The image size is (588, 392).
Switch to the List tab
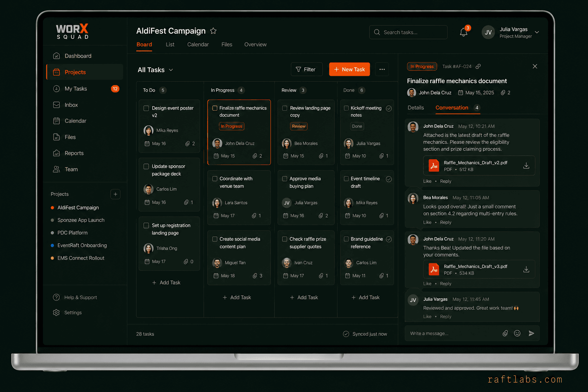click(x=170, y=44)
